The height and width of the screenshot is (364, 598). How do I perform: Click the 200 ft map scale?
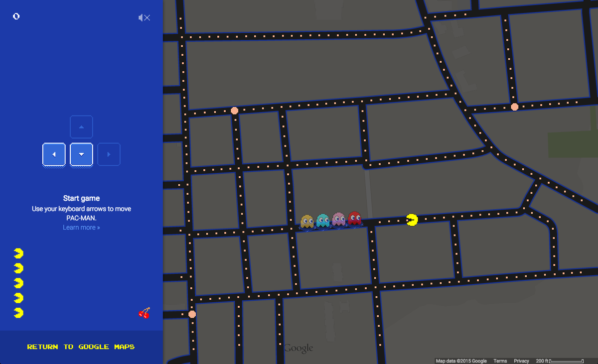560,361
